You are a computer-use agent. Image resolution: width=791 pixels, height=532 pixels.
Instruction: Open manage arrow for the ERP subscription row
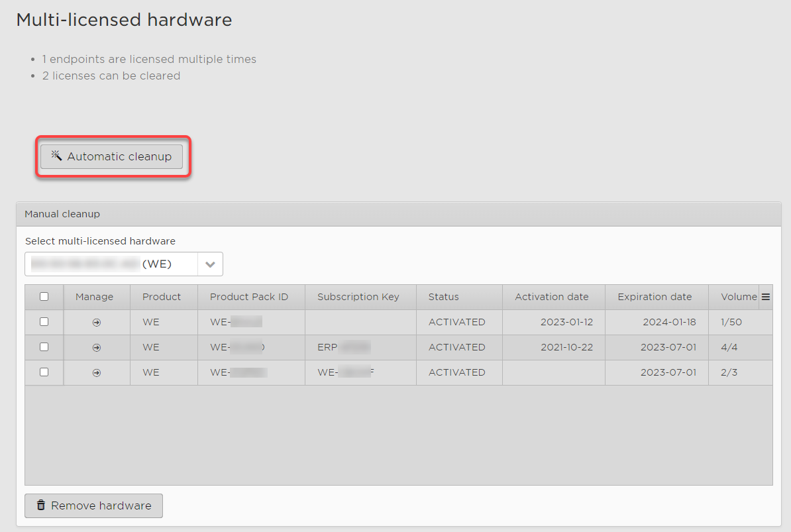pyautogui.click(x=97, y=348)
